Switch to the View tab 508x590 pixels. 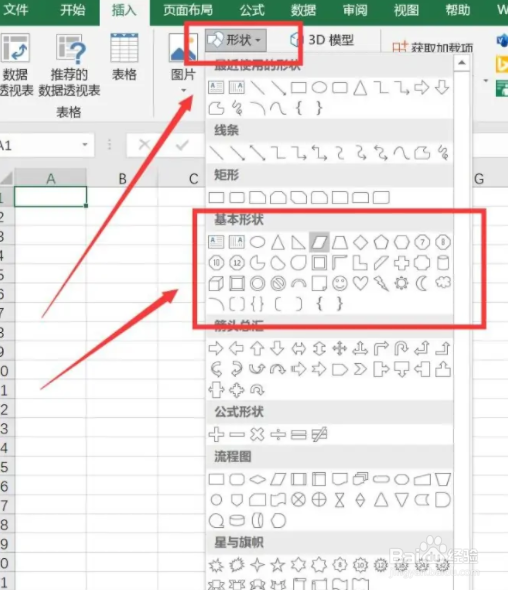pyautogui.click(x=406, y=9)
